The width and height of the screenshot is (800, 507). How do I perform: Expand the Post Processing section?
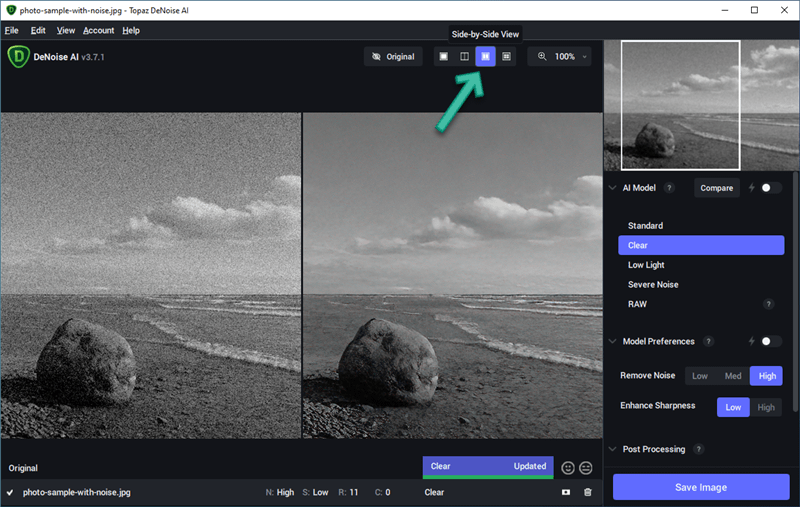click(x=612, y=449)
